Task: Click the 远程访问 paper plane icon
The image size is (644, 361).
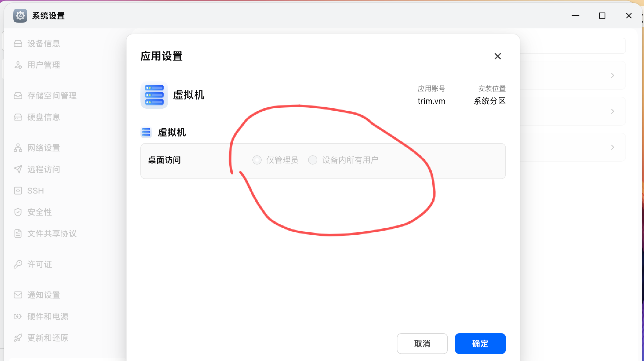Action: pos(18,169)
